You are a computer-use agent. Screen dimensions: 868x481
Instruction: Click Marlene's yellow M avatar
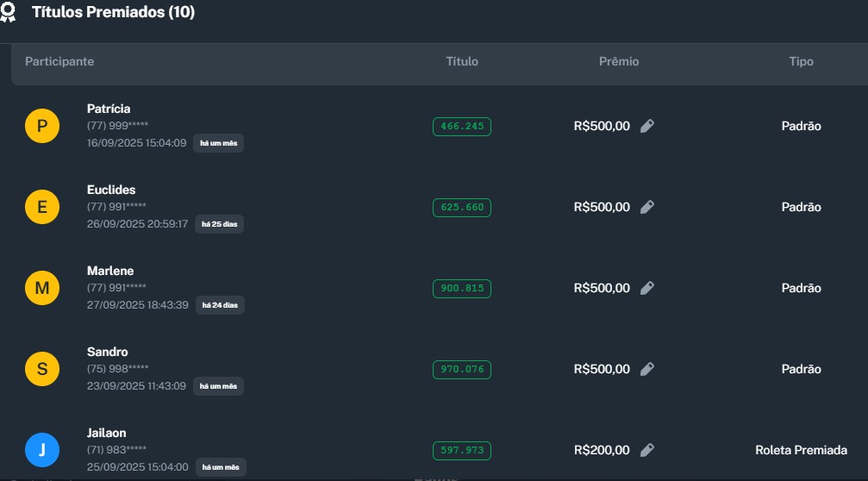[42, 288]
